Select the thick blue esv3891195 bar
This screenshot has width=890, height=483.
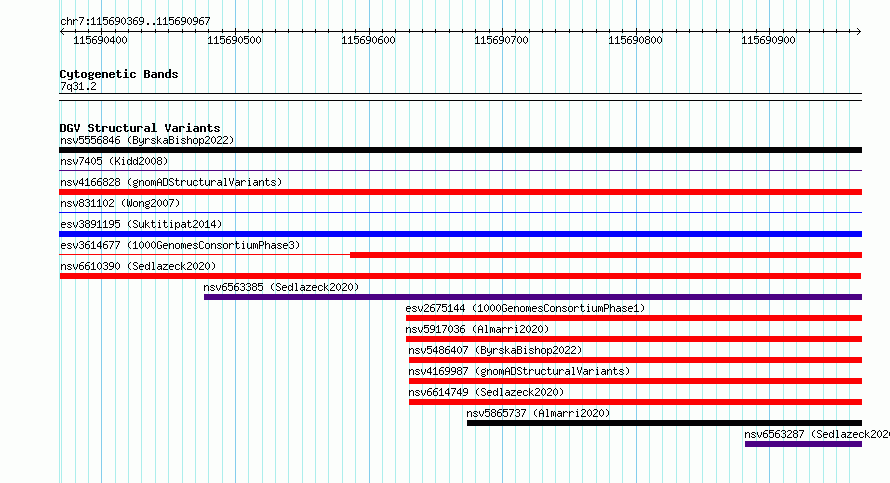tap(460, 234)
